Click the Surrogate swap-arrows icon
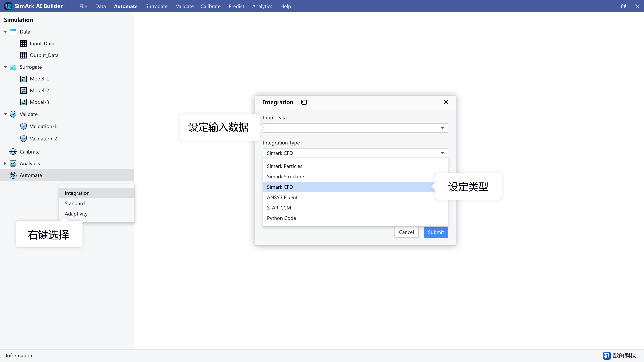644x362 pixels. pos(13,67)
